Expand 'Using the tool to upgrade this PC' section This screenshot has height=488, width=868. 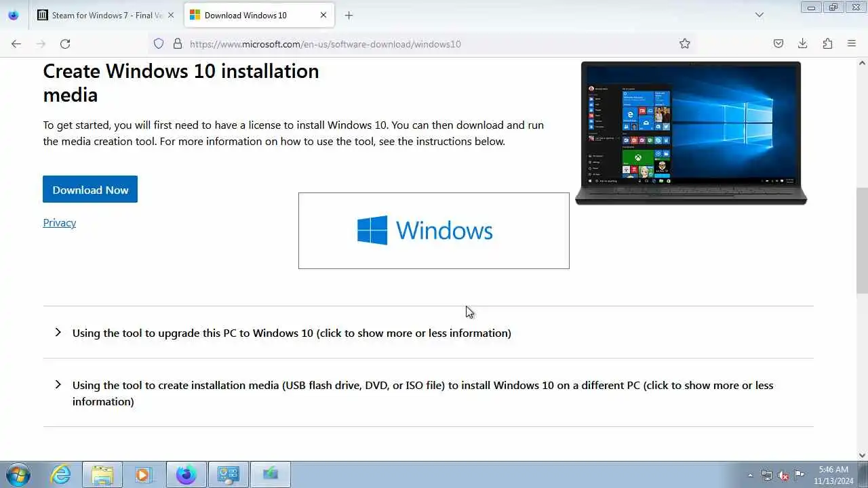(292, 333)
